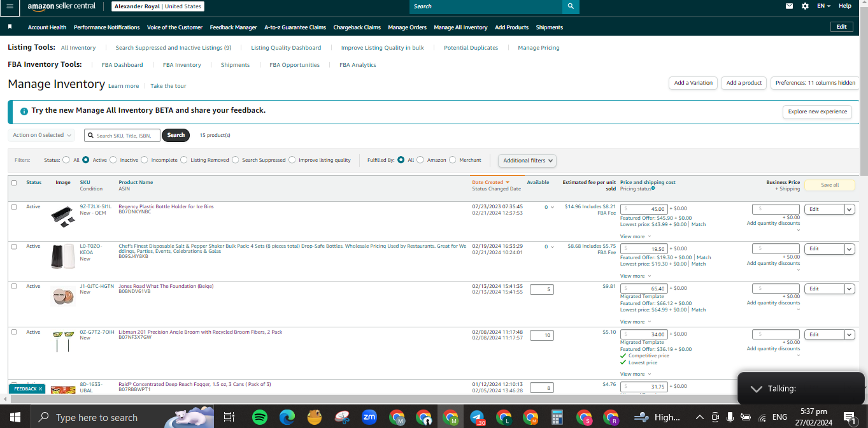Open the EN language dropdown
Viewport: 868px width, 428px height.
point(823,6)
